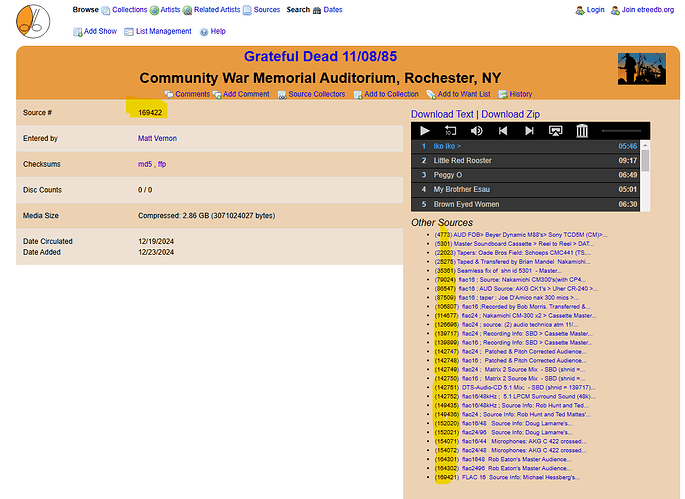The height and width of the screenshot is (499, 685).
Task: Click Download Text link
Action: click(442, 114)
